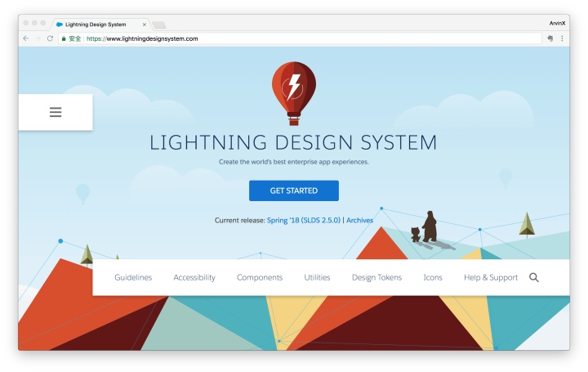Screen dimensions: 588x372
Task: Open the hamburger menu icon
Action: (x=56, y=112)
